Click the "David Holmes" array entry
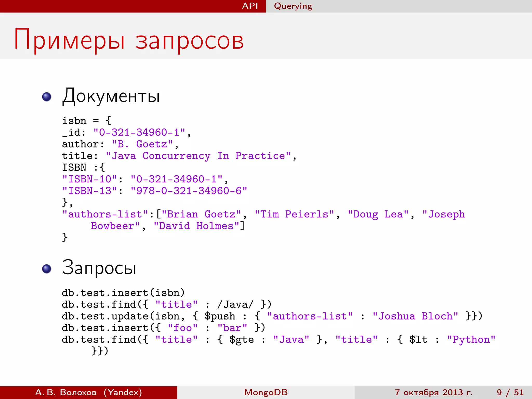Screen dimensions: 532x399 point(196,226)
